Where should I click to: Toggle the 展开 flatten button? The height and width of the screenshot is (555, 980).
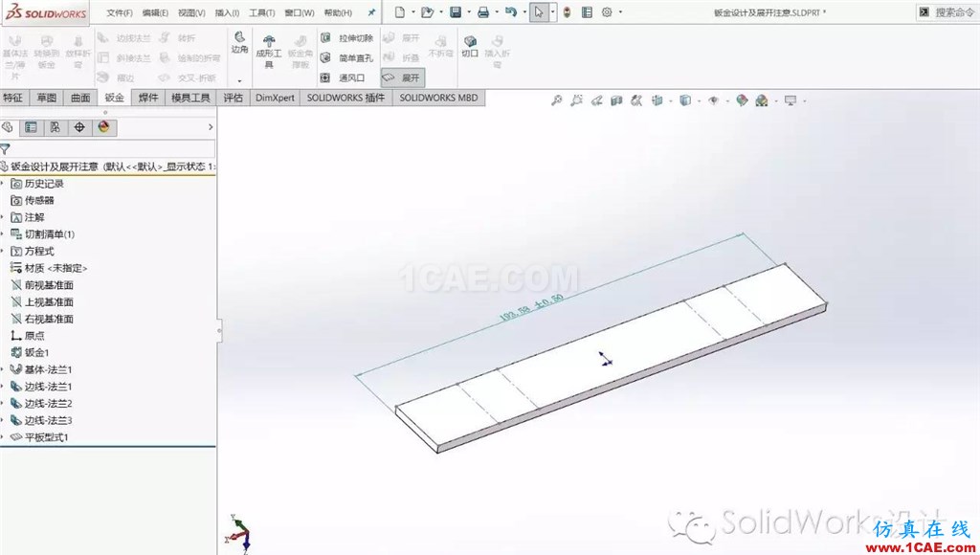(403, 78)
